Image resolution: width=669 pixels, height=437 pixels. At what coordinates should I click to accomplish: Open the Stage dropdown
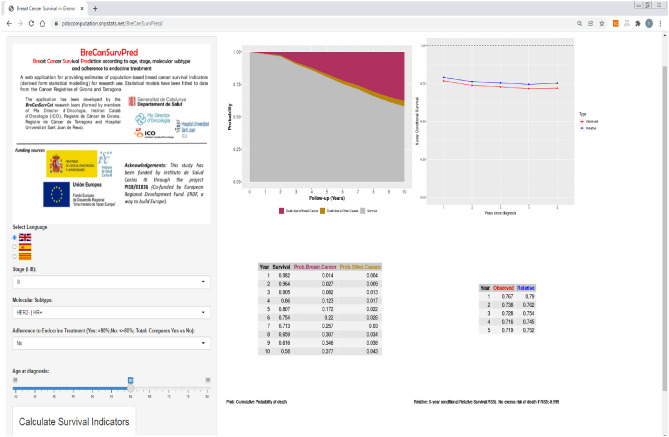pos(111,282)
